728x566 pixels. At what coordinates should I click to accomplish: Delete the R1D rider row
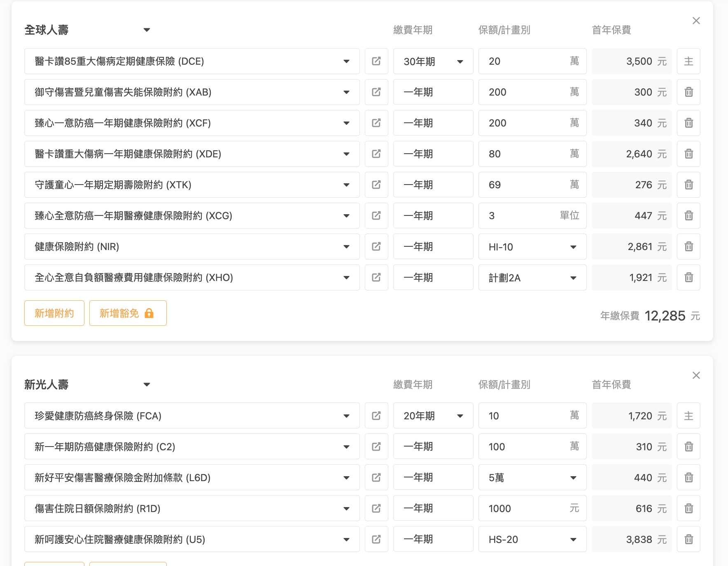689,509
